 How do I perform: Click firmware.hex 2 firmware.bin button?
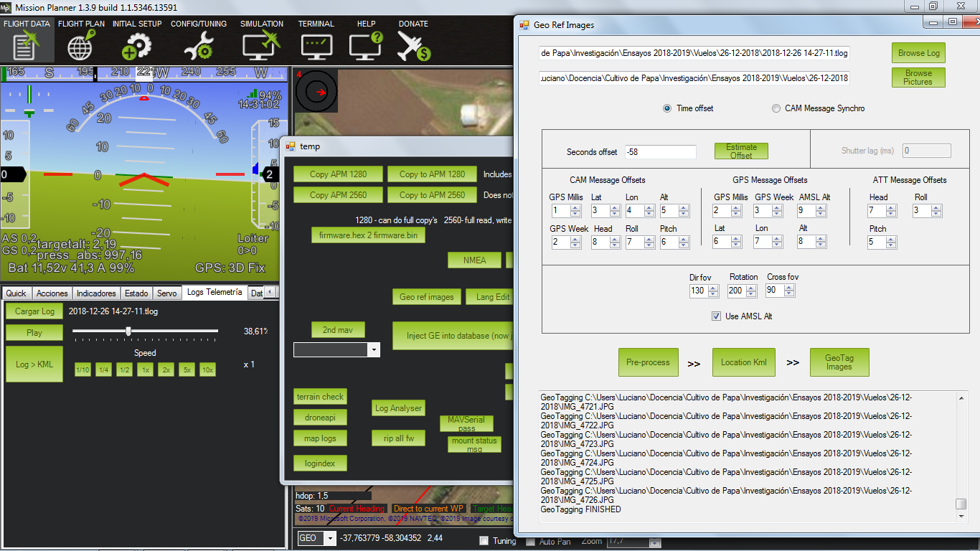tap(369, 235)
